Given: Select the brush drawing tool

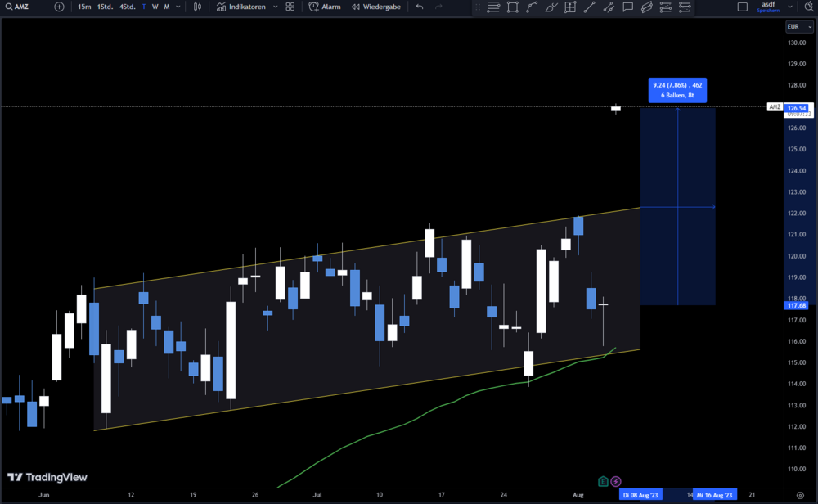Looking at the screenshot, I should [x=551, y=7].
